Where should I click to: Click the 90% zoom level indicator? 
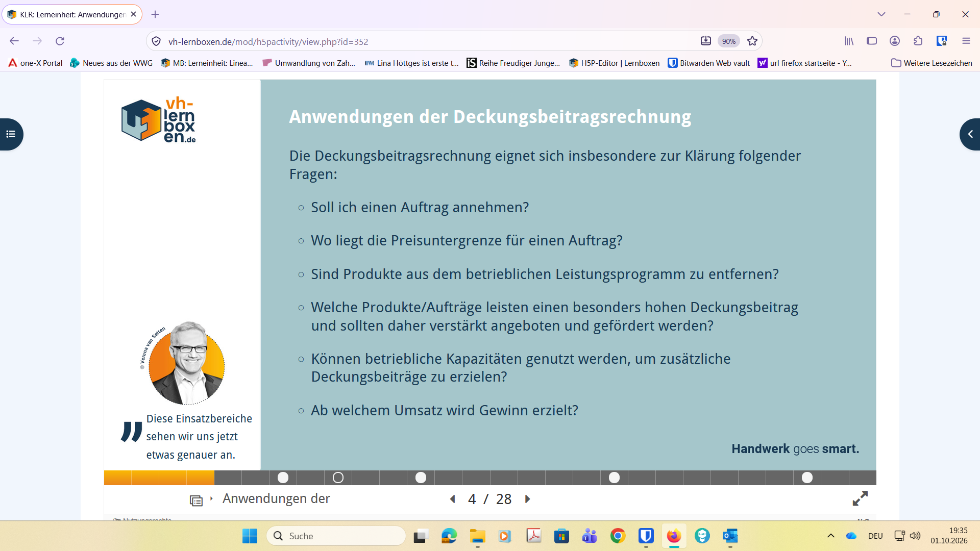(729, 41)
